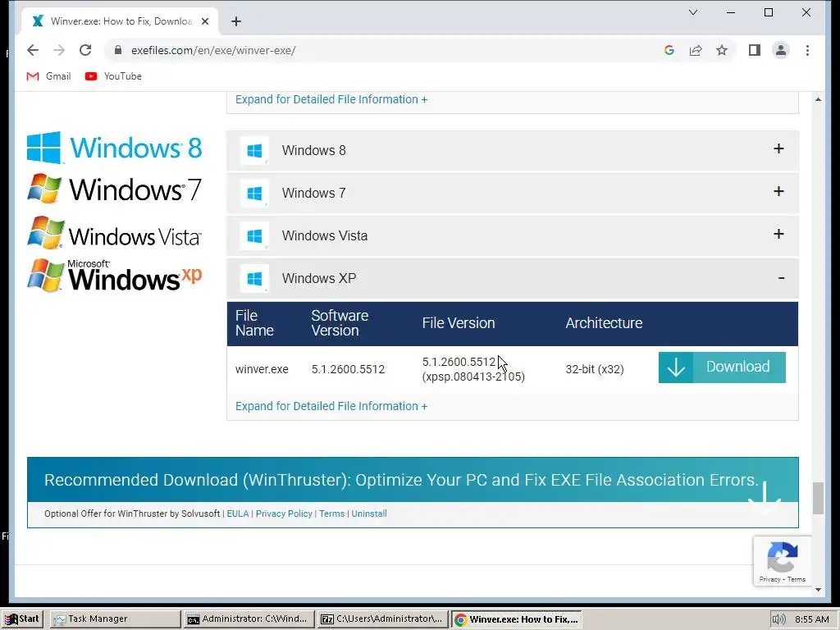Click the 8:55 AM clock
Screen dimensions: 840x630
(811, 619)
